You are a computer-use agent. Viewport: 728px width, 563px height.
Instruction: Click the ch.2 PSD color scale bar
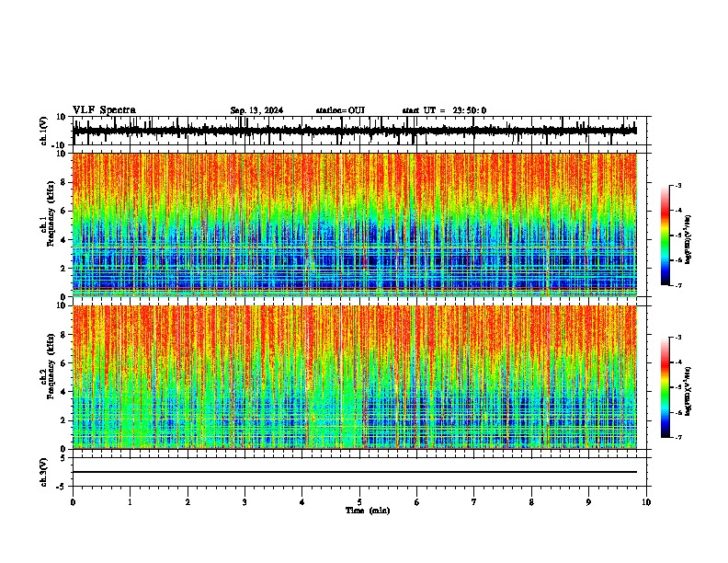[x=665, y=387]
